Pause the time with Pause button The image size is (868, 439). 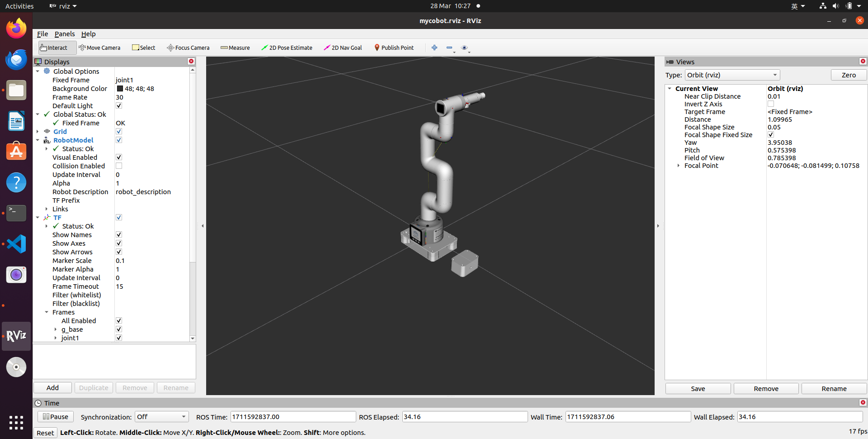tap(55, 416)
